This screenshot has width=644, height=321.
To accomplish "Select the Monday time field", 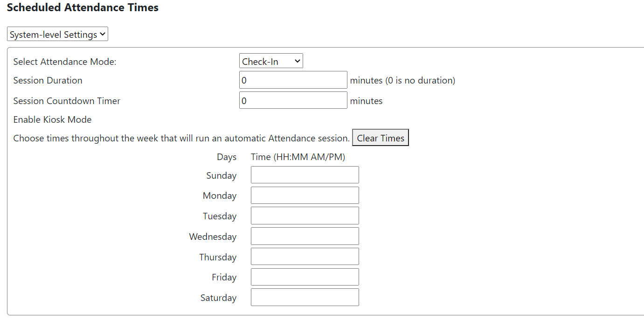I will coord(305,195).
